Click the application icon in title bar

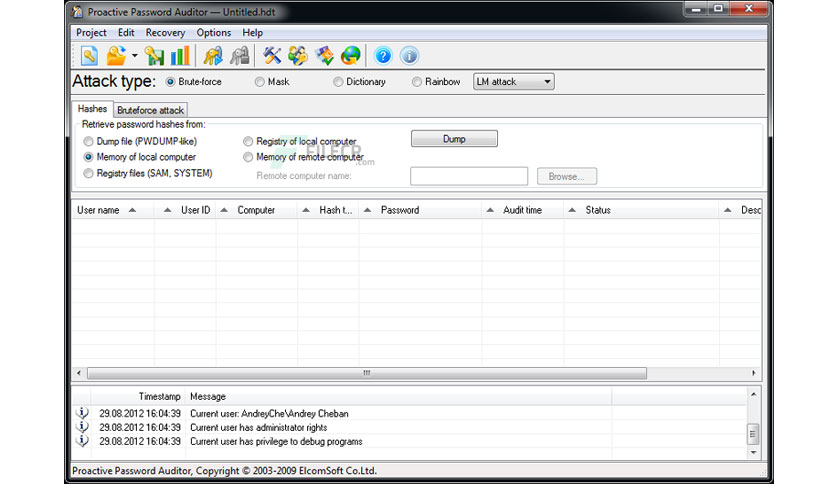pyautogui.click(x=78, y=11)
